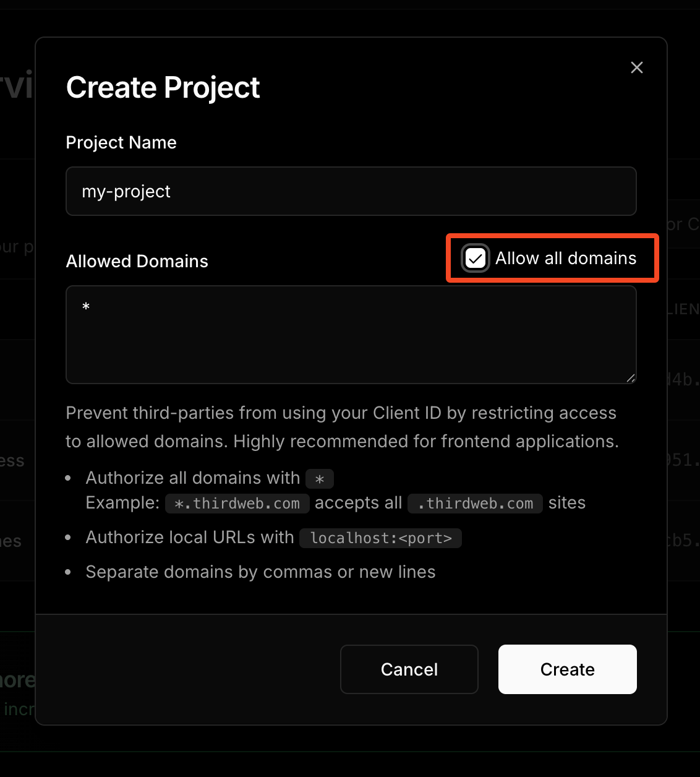Click inside the Project Name field
This screenshot has height=777, width=700.
click(x=351, y=191)
